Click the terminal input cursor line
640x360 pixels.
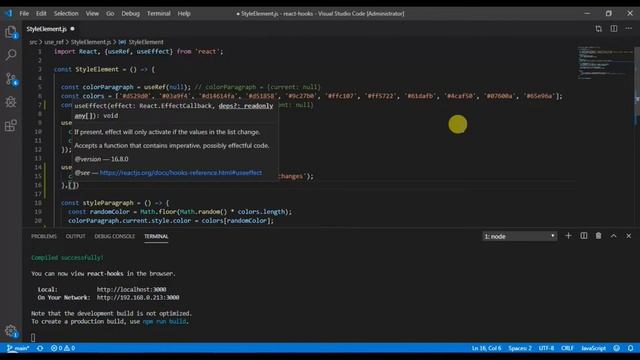pyautogui.click(x=33, y=338)
